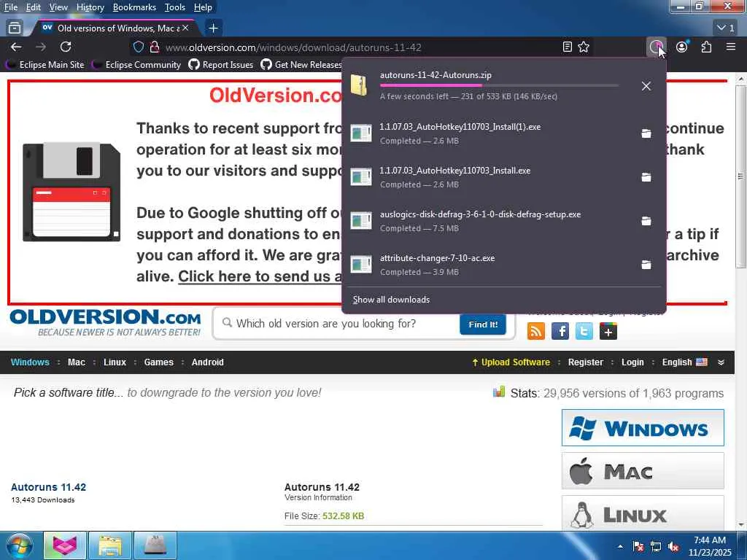Screen dimensions: 747x560
Task: Open the list all tabs dropdown
Action: [x=726, y=28]
